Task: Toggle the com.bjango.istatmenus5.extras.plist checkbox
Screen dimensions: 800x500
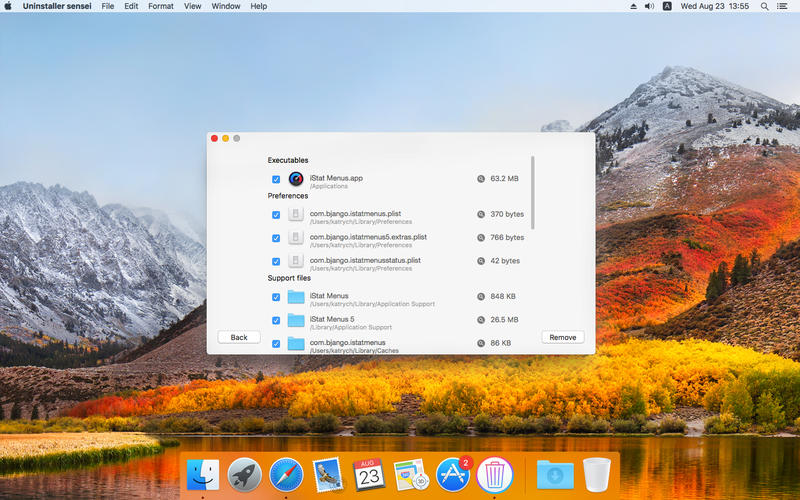Action: coord(276,238)
